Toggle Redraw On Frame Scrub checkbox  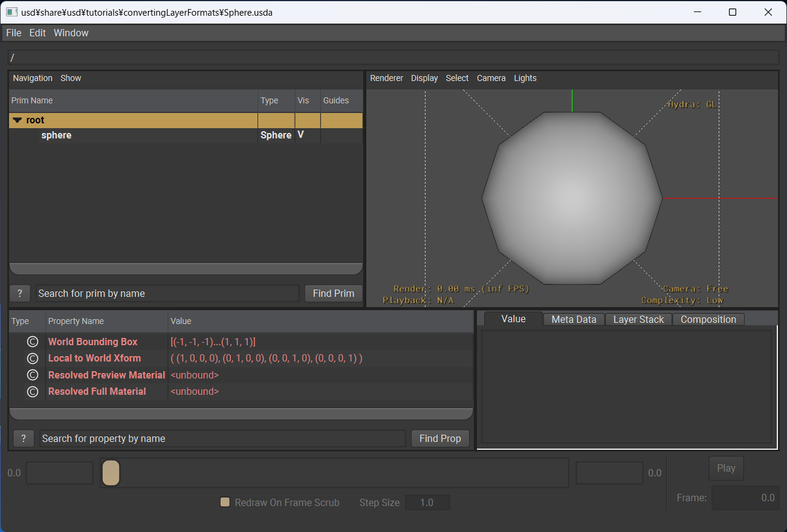coord(225,502)
